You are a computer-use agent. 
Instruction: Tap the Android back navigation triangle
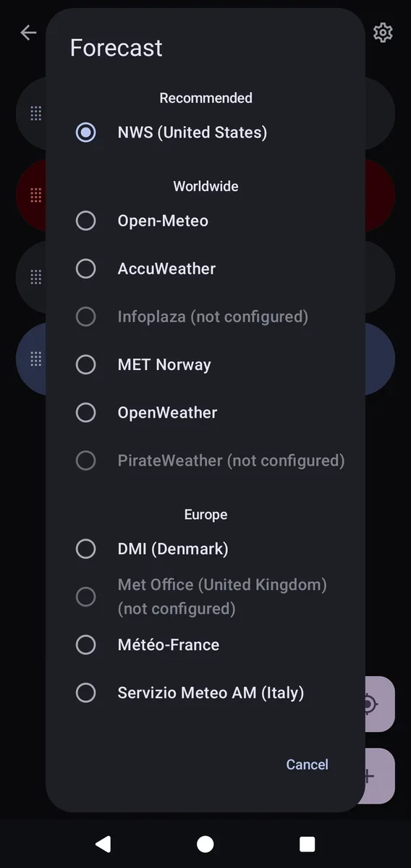coord(103,843)
